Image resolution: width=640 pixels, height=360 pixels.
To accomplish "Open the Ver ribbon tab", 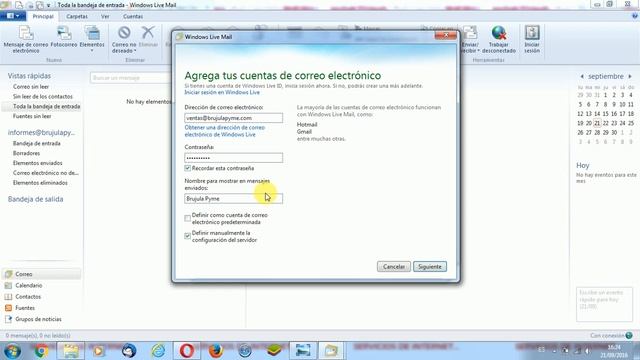I will point(105,16).
